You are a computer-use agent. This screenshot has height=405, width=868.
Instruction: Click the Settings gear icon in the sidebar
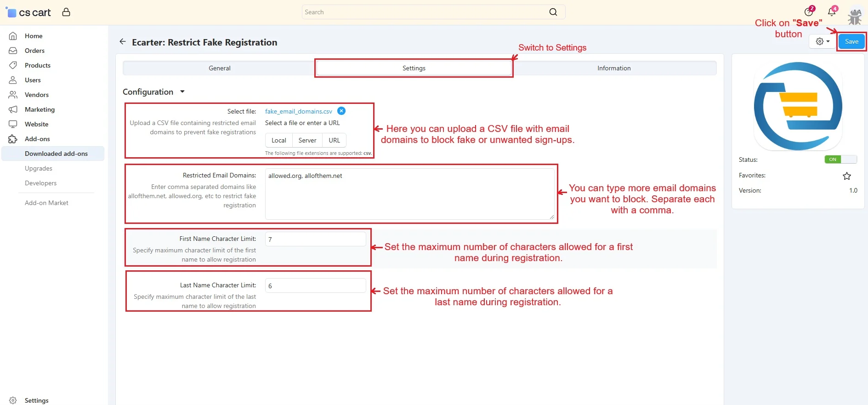pos(13,400)
